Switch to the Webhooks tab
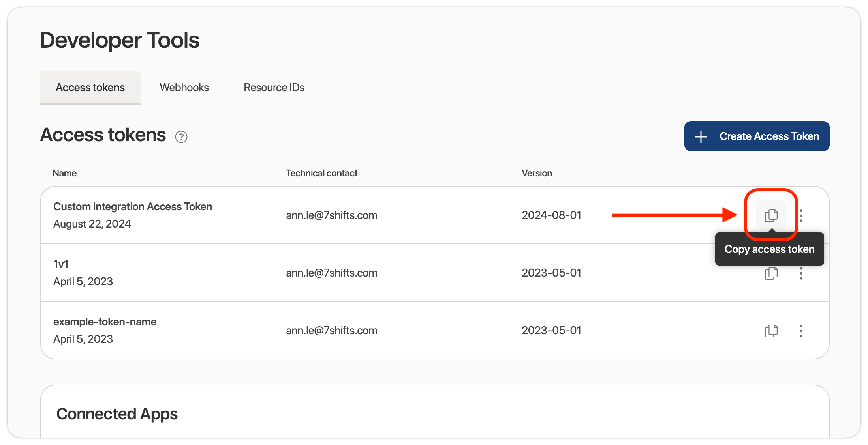This screenshot has height=445, width=868. 184,88
